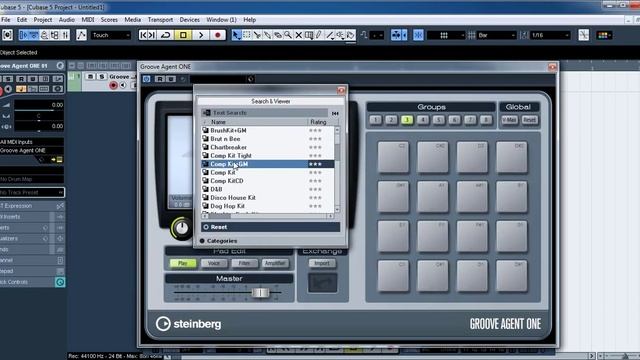Image resolution: width=640 pixels, height=360 pixels.
Task: Select the Range Selection tool
Action: click(247, 35)
